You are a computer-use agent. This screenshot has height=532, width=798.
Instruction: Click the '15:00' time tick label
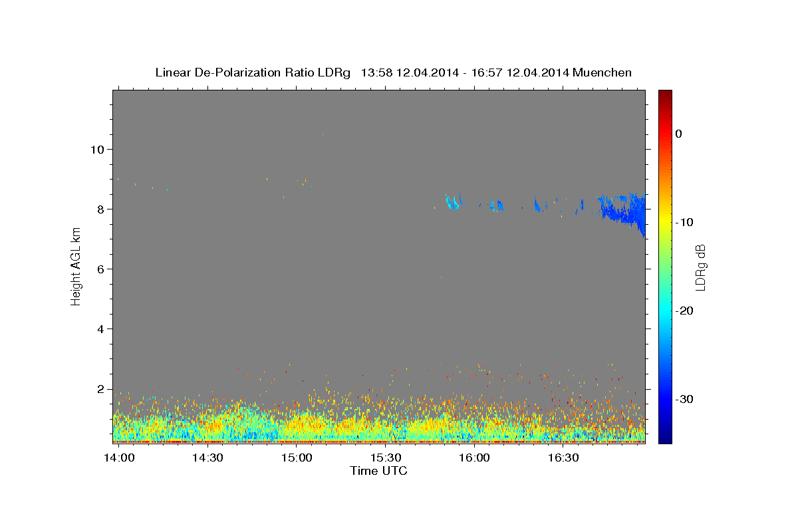click(297, 458)
